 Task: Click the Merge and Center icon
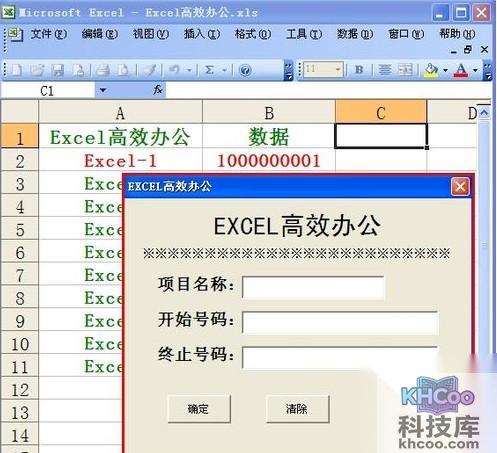[406, 70]
